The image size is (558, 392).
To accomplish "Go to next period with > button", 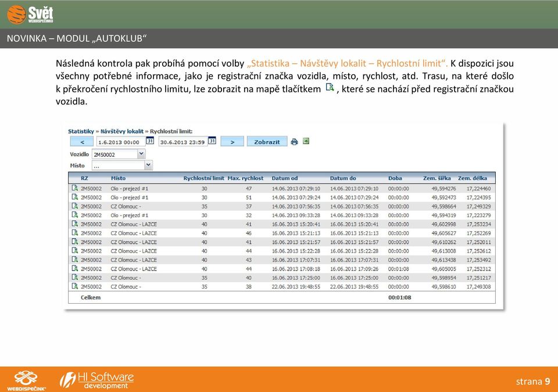I will [x=233, y=142].
